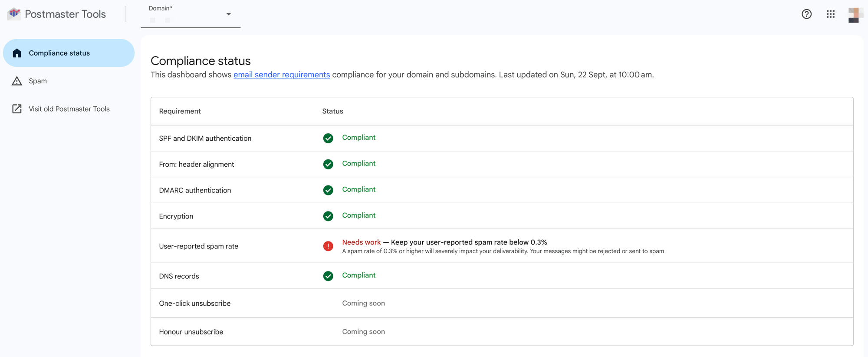Click the Needs work status text

(361, 242)
